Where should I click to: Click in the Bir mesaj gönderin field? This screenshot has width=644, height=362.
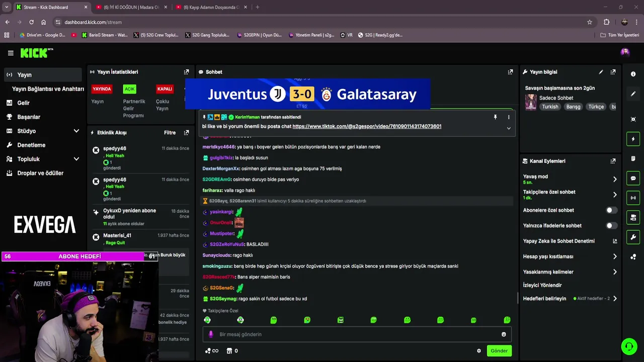pos(357,334)
